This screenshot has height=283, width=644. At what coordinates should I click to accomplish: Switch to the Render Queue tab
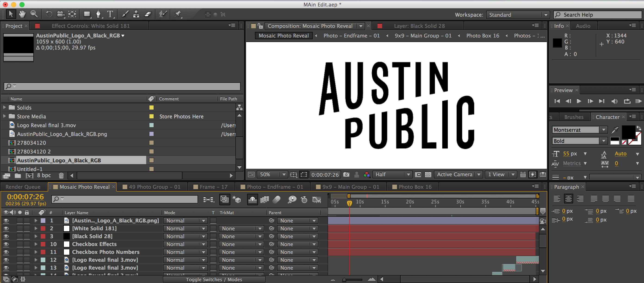pos(23,187)
